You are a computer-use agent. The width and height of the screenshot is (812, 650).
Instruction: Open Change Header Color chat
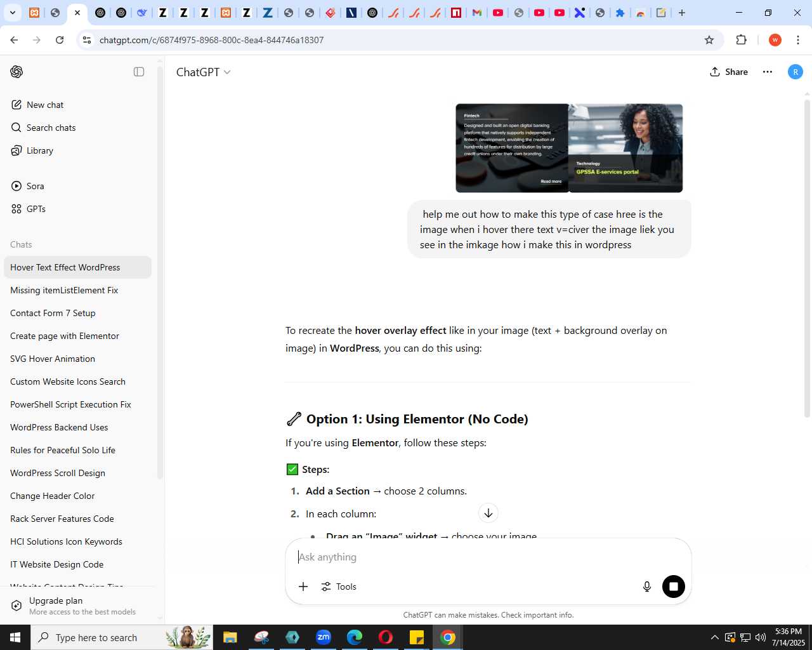point(77,496)
